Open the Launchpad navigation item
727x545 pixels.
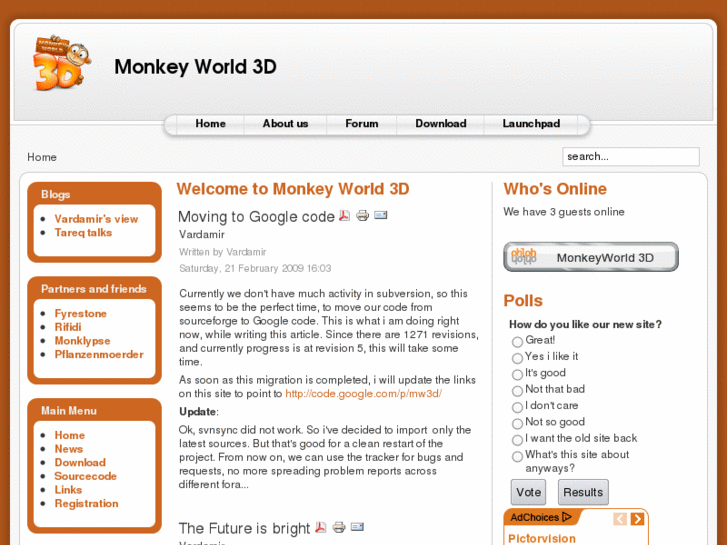coord(531,123)
